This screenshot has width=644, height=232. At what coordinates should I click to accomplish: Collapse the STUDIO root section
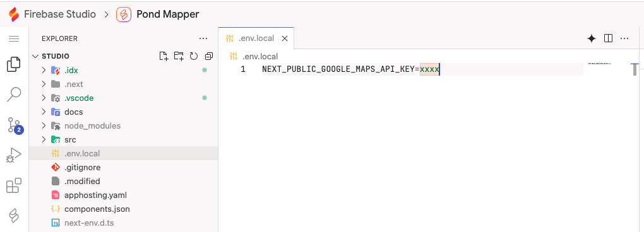(x=35, y=56)
